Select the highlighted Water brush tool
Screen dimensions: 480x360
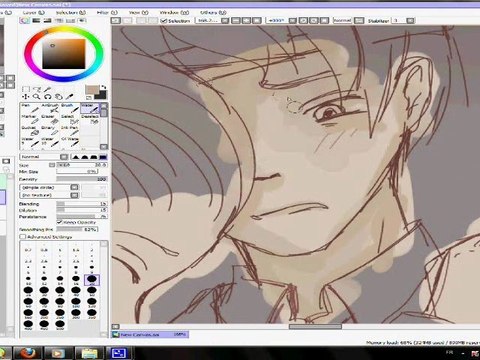[90, 108]
